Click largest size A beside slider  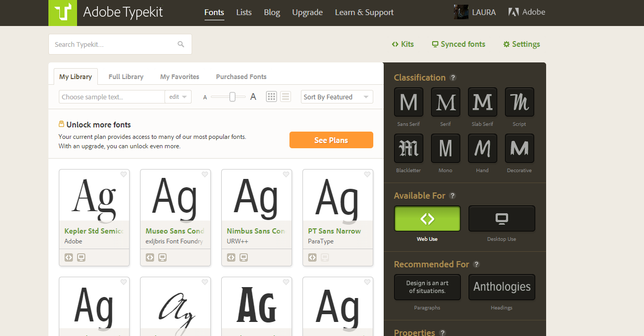pos(253,97)
